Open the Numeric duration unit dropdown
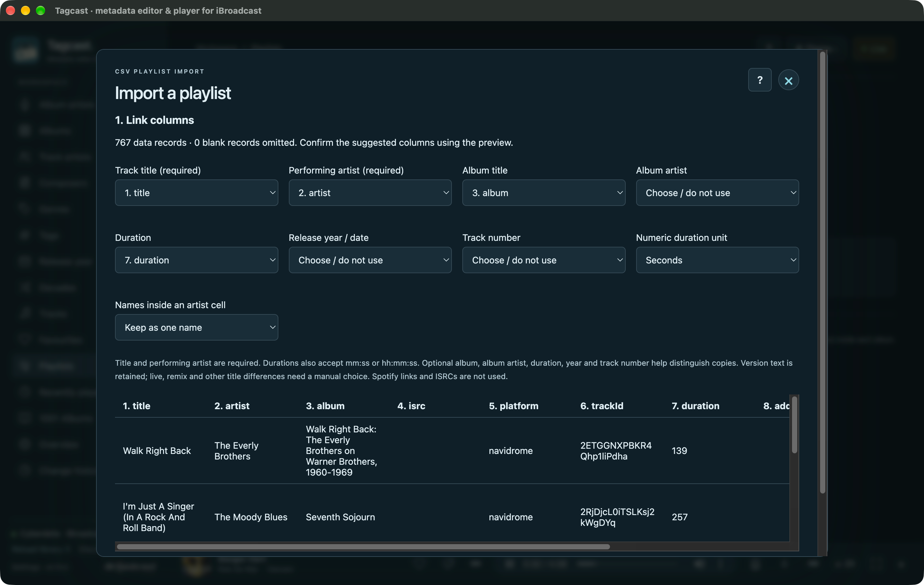This screenshot has height=585, width=924. 717,260
